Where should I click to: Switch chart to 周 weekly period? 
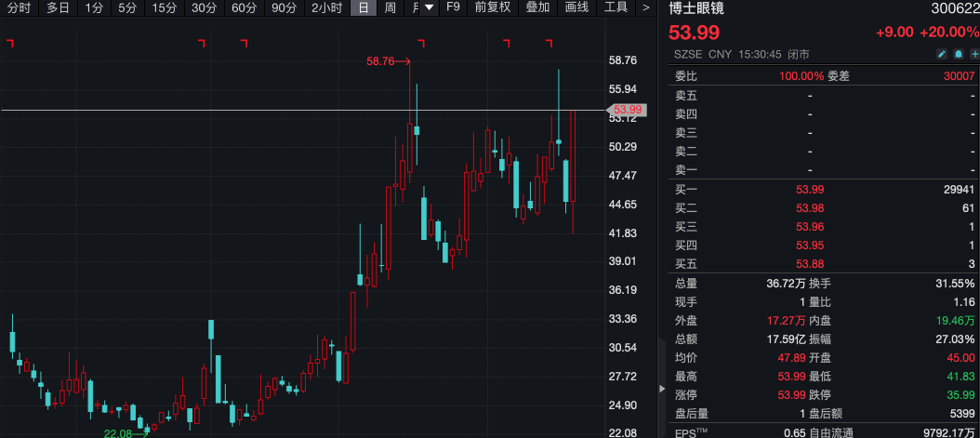point(390,8)
